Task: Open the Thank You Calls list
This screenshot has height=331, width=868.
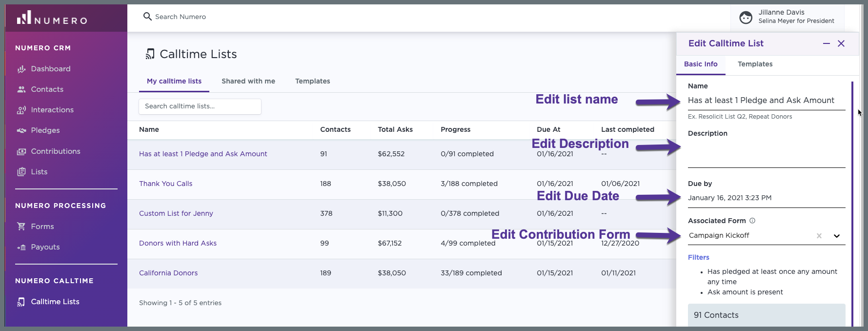Action: [x=166, y=184]
